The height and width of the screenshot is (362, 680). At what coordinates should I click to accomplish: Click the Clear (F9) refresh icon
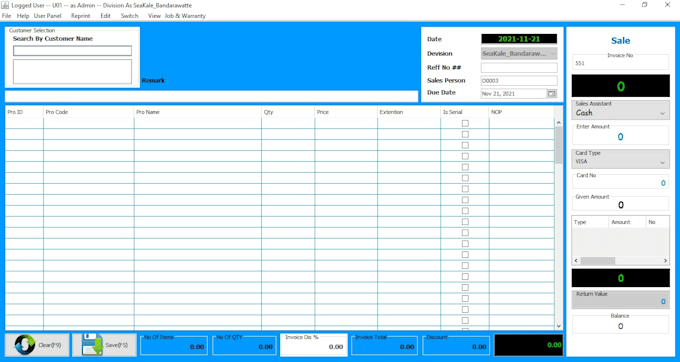coord(25,345)
